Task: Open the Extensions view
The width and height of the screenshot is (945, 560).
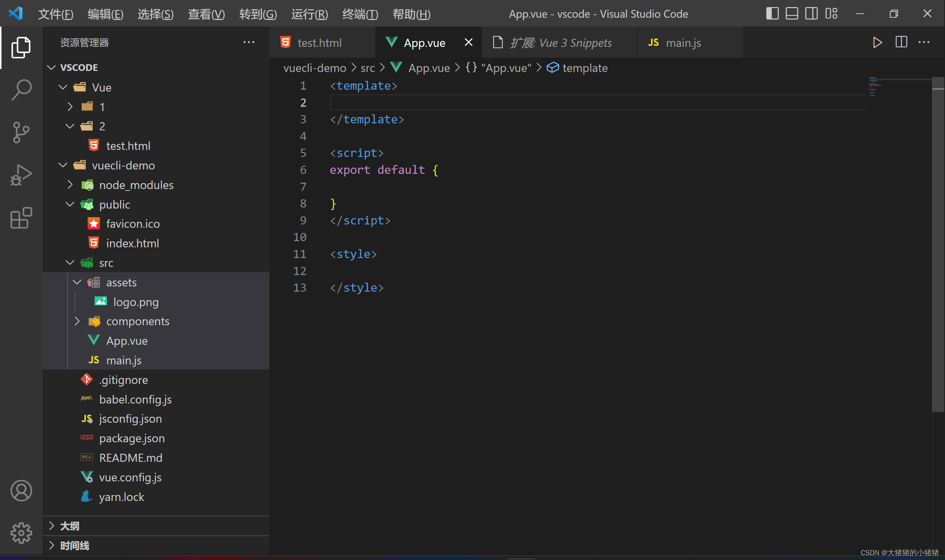Action: 21,218
